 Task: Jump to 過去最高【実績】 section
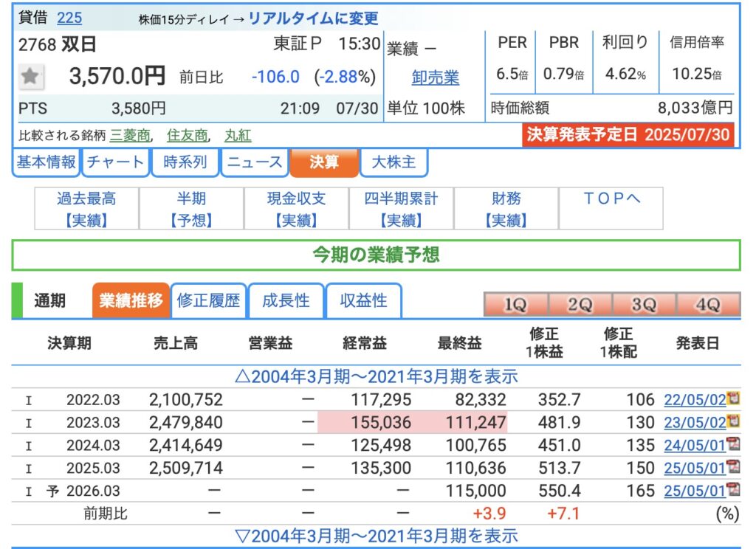click(87, 209)
